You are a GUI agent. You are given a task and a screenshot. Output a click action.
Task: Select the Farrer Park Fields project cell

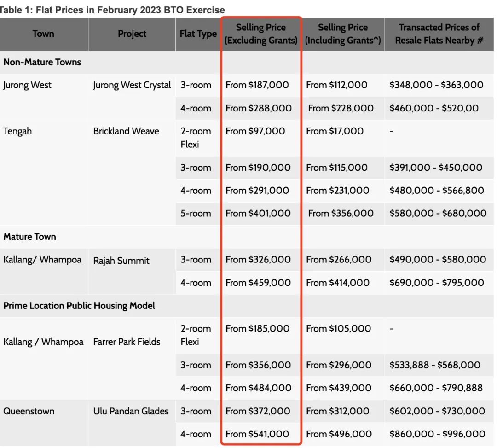tap(127, 342)
